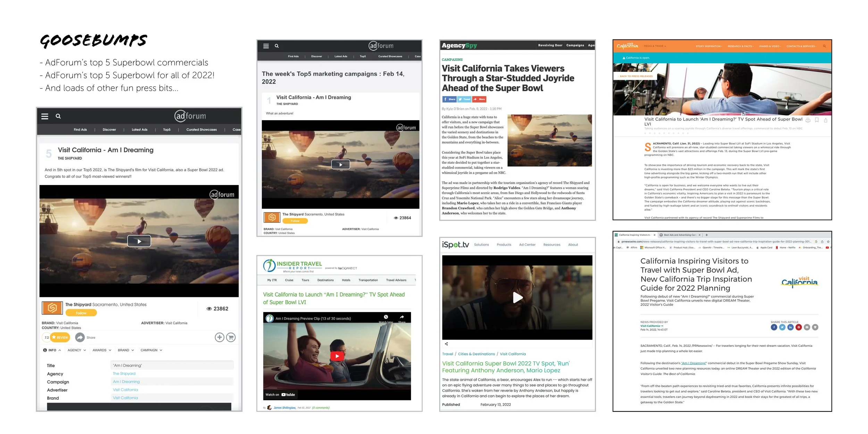Image resolution: width=868 pixels, height=434 pixels.
Task: Open the Destinations menu in Insider Travel Report
Action: point(325,280)
